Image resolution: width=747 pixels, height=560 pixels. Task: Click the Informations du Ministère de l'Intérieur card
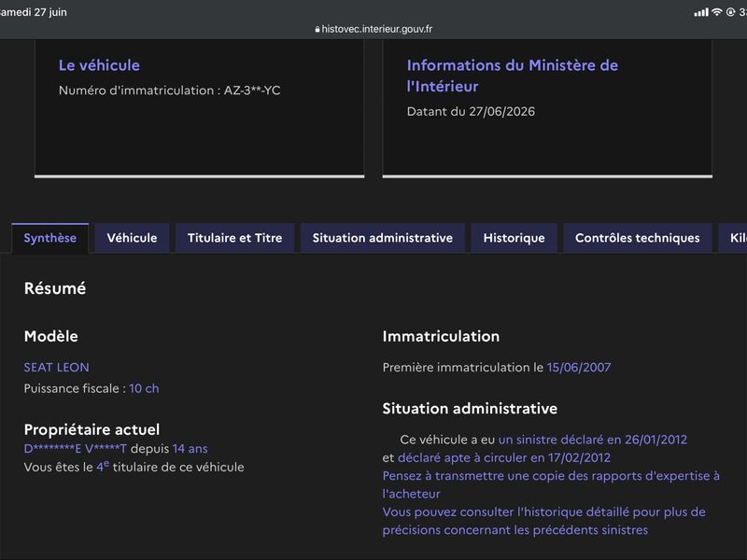[x=547, y=108]
